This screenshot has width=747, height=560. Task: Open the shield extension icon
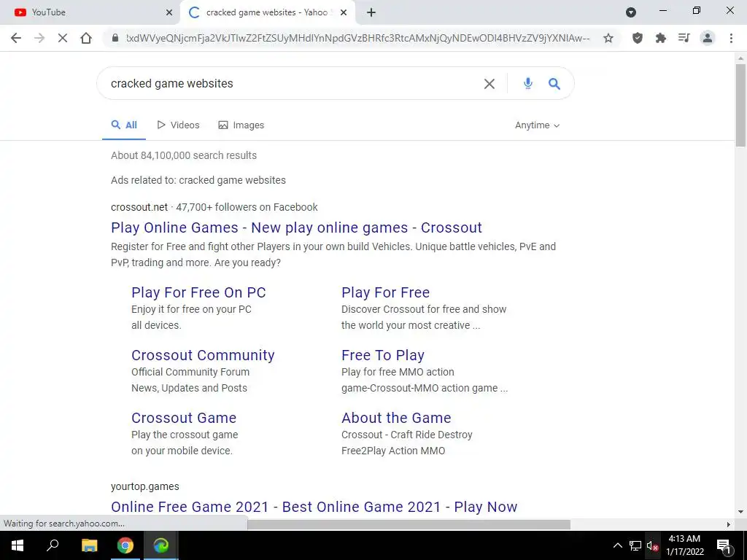(638, 38)
